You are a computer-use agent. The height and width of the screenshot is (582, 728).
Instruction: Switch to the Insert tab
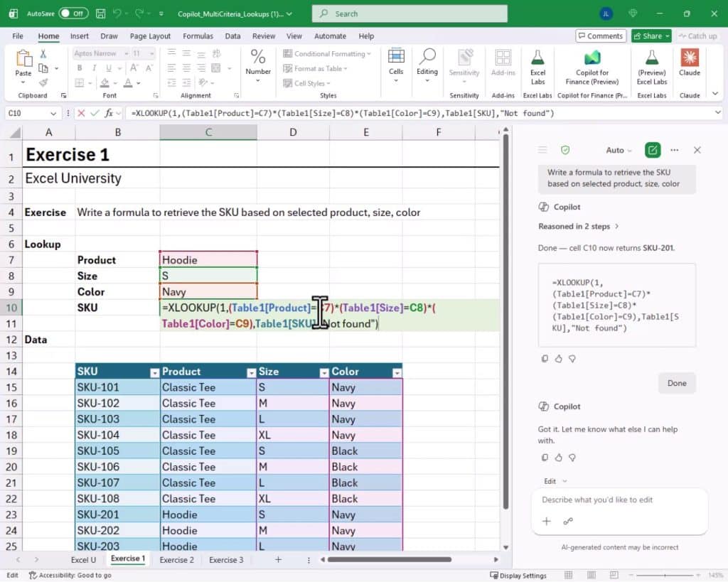(80, 36)
